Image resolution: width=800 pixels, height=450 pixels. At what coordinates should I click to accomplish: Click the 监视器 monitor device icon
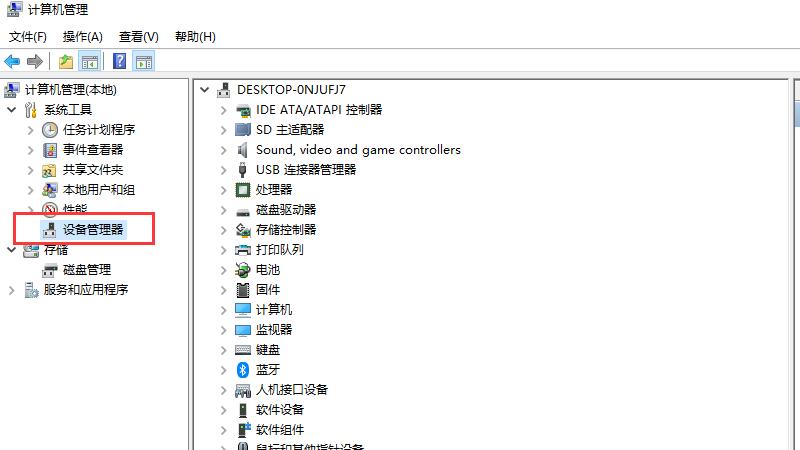243,330
